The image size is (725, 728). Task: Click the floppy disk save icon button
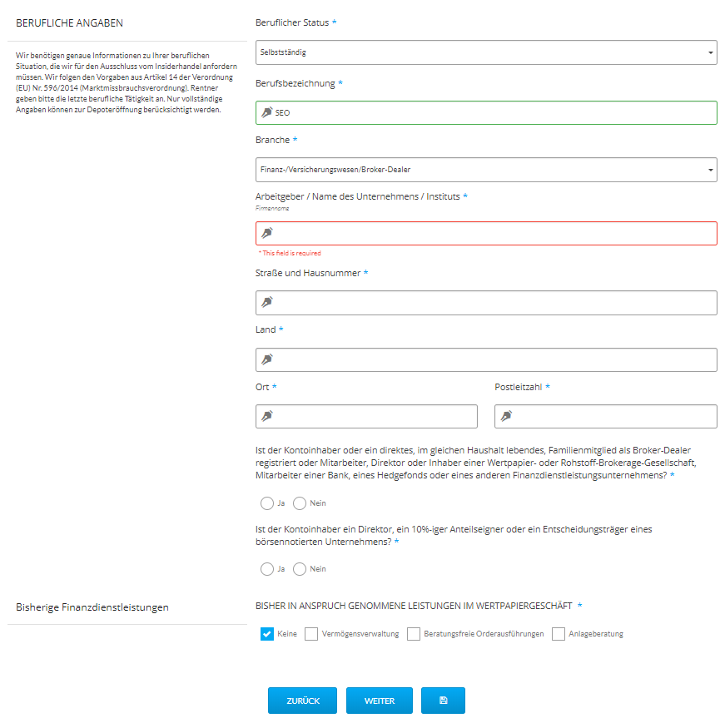point(443,701)
